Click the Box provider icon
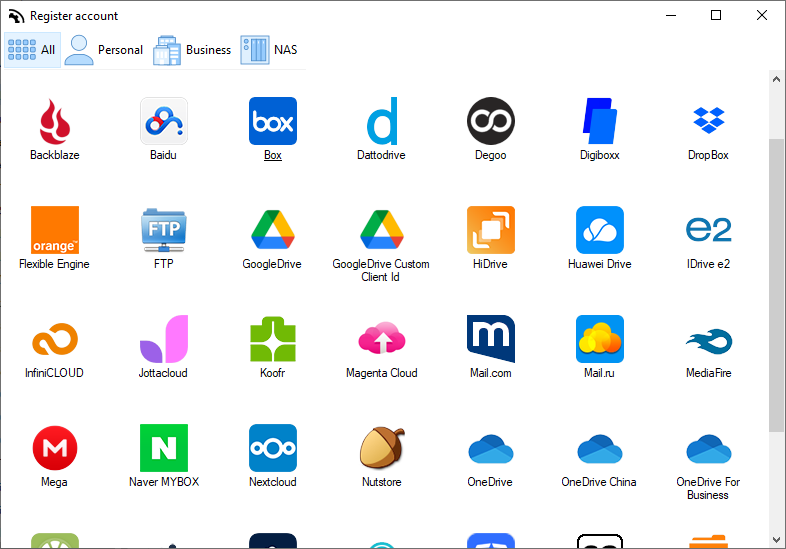The height and width of the screenshot is (549, 786). pos(273,121)
